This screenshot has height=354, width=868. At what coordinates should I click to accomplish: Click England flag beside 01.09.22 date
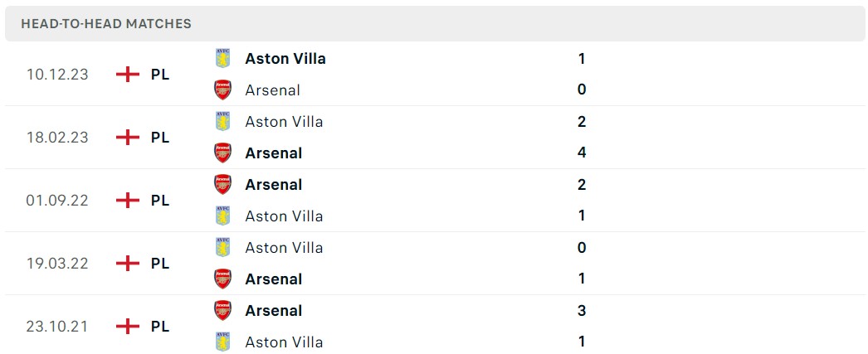click(127, 200)
